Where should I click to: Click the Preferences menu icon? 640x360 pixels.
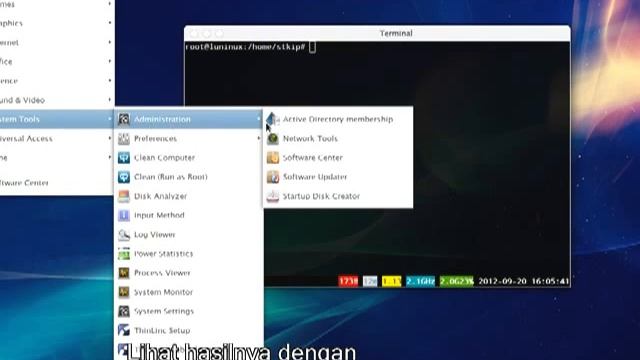[124, 138]
